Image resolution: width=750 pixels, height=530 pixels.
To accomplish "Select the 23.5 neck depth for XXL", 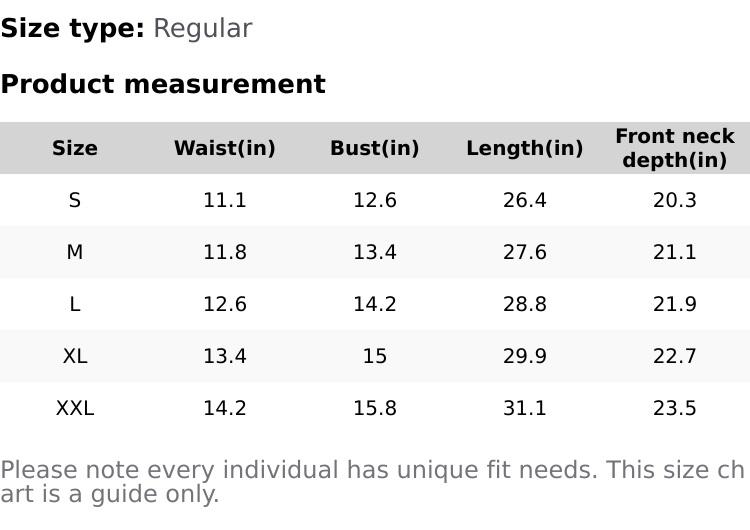I will (x=675, y=408).
